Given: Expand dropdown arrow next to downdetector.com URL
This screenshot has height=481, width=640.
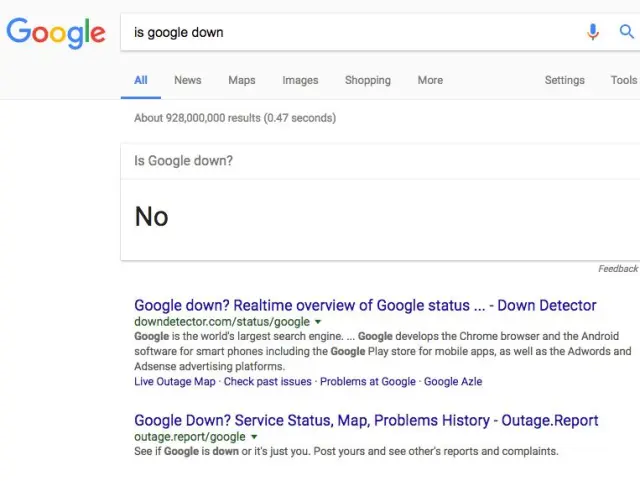Looking at the screenshot, I should pyautogui.click(x=318, y=322).
